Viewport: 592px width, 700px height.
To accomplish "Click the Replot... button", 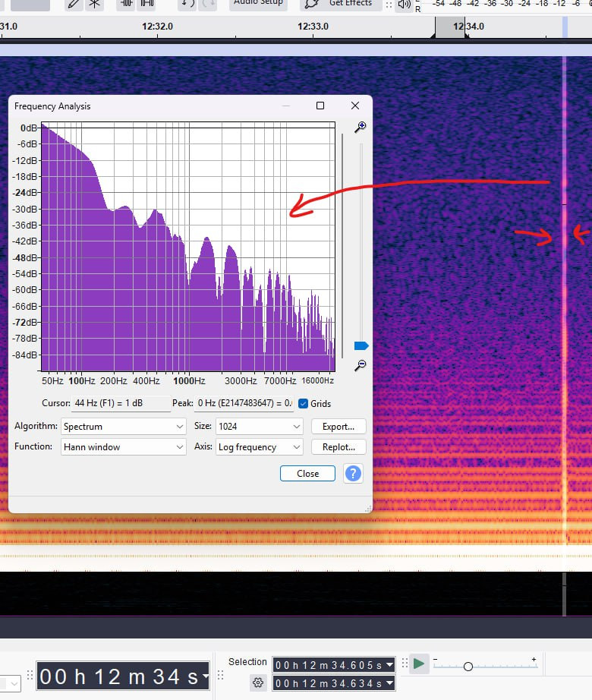I will pos(339,447).
